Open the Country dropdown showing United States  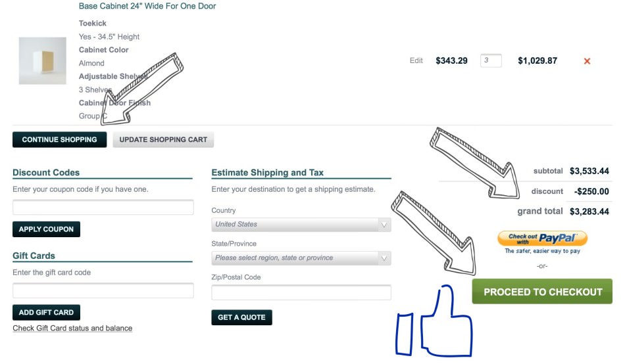(x=301, y=225)
